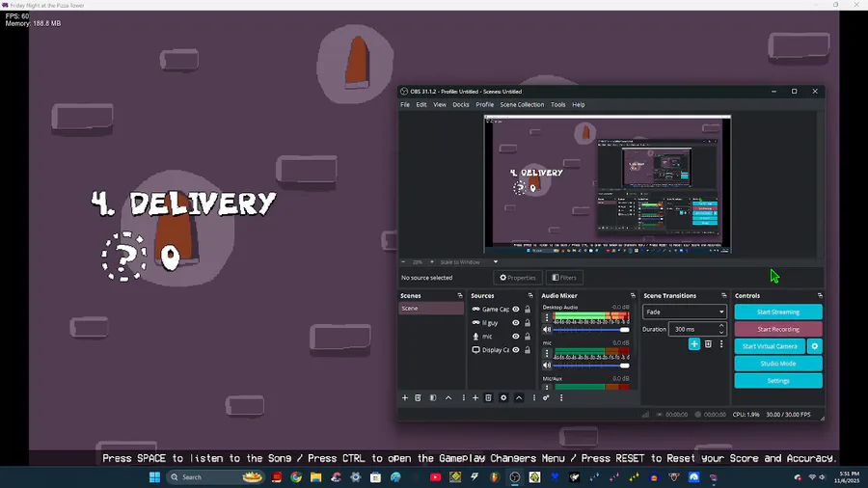Open the Docks menu in OBS
This screenshot has height=488, width=868.
pos(461,104)
